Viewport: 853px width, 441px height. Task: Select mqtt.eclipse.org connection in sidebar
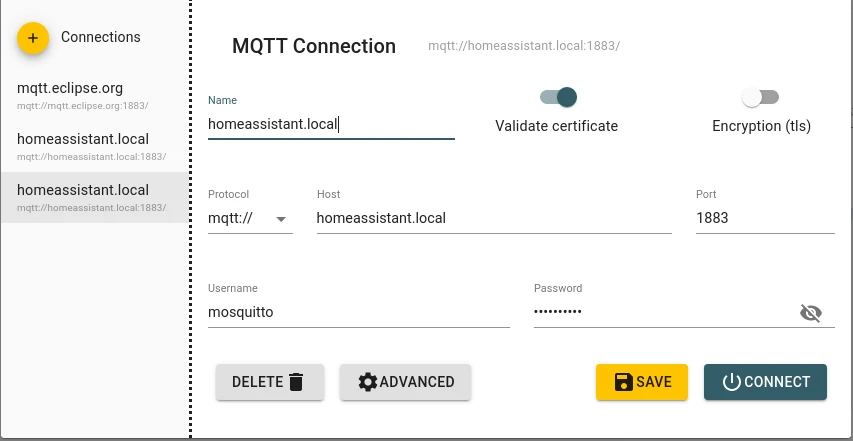95,95
